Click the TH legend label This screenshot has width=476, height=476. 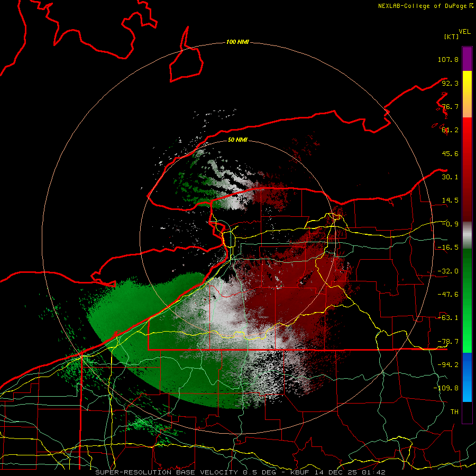(x=454, y=412)
